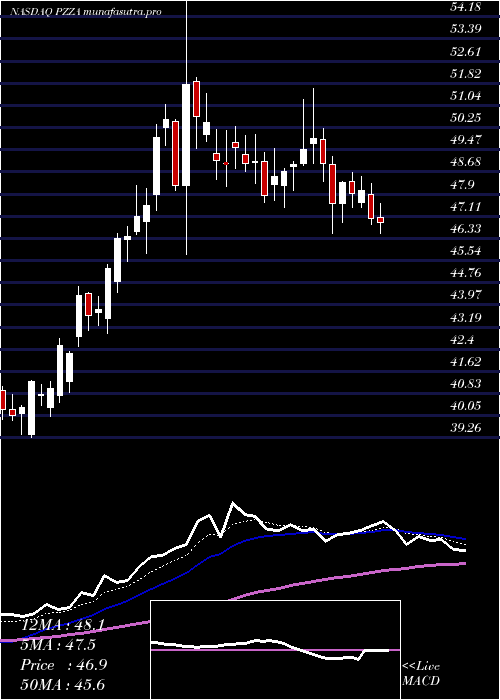
Task: Click the 42.4 price axis label
Action: pos(462,339)
